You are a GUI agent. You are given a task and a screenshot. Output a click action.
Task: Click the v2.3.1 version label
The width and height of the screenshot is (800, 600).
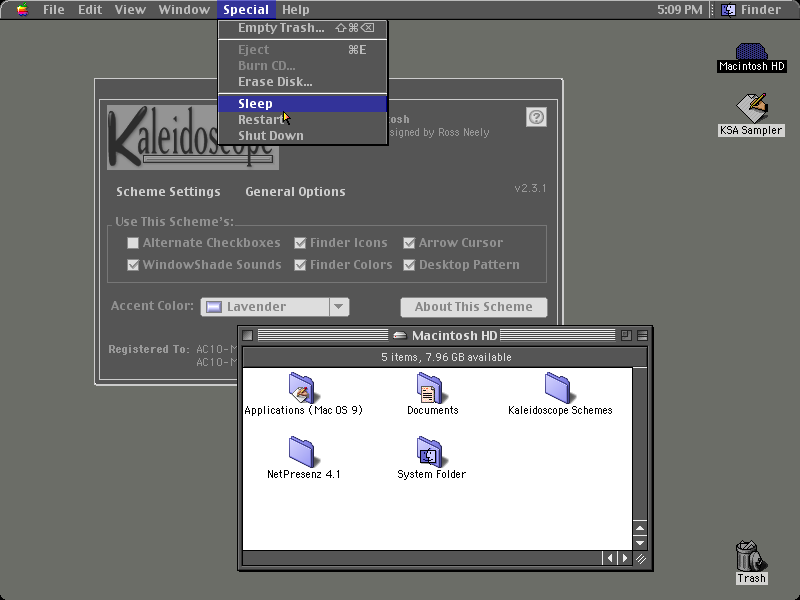(530, 188)
